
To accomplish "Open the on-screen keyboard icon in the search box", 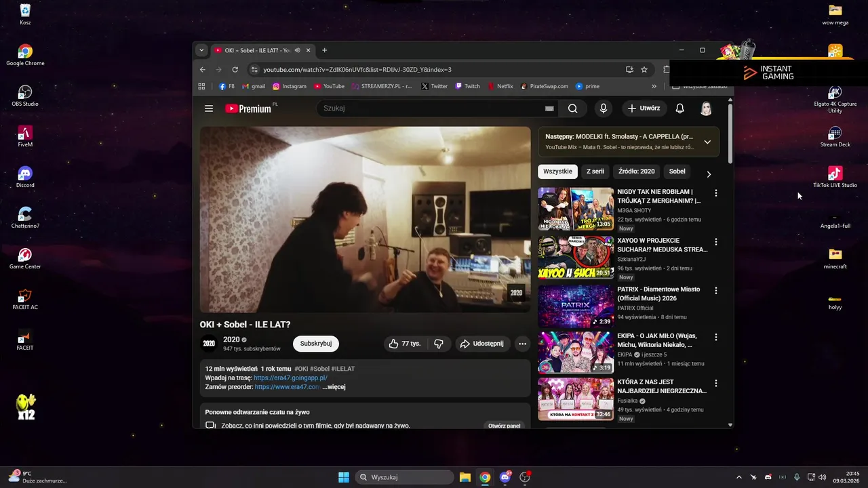I will (549, 108).
